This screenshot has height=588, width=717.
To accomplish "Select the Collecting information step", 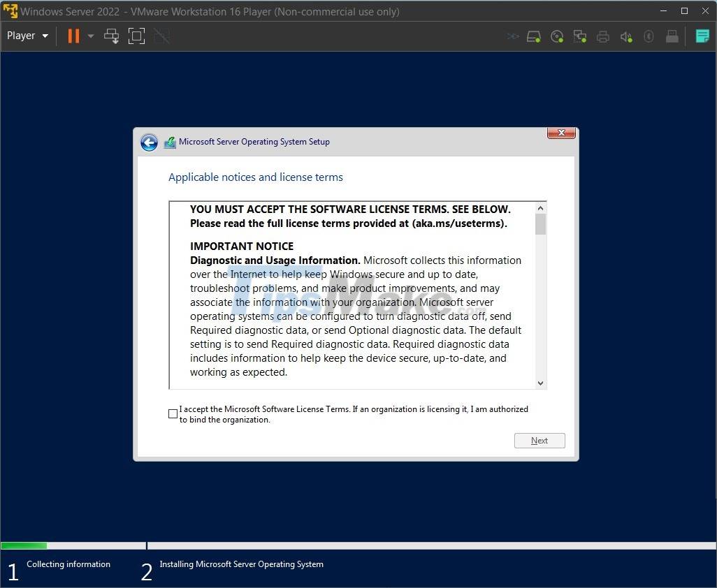I will [68, 564].
